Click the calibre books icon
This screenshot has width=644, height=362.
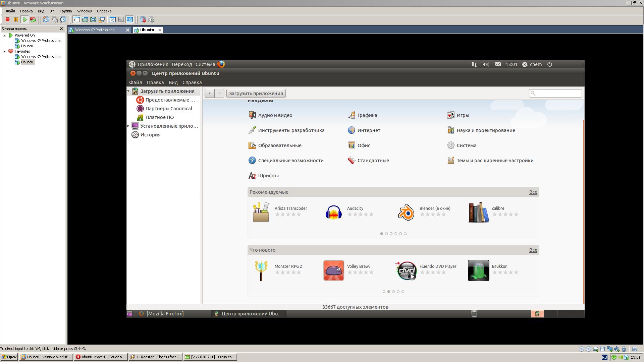pos(479,212)
